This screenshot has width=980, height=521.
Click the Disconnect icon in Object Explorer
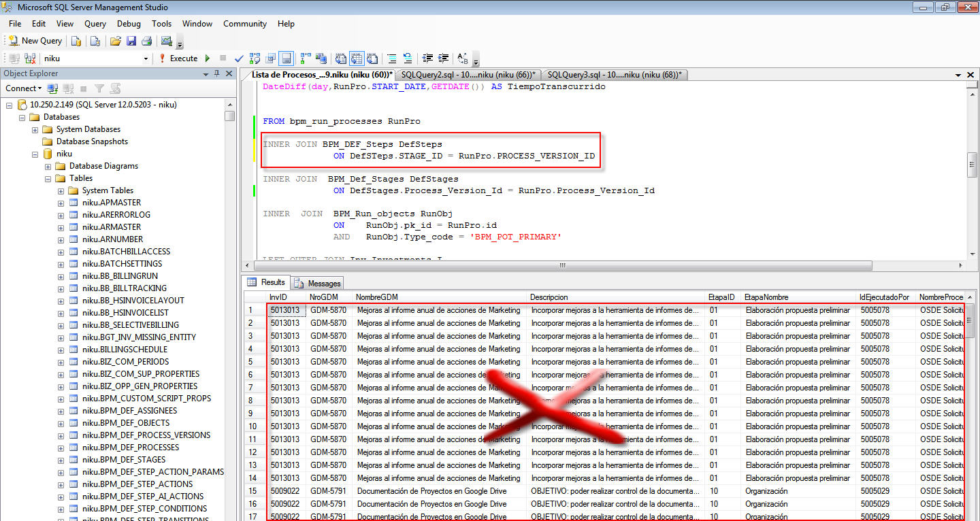(68, 88)
